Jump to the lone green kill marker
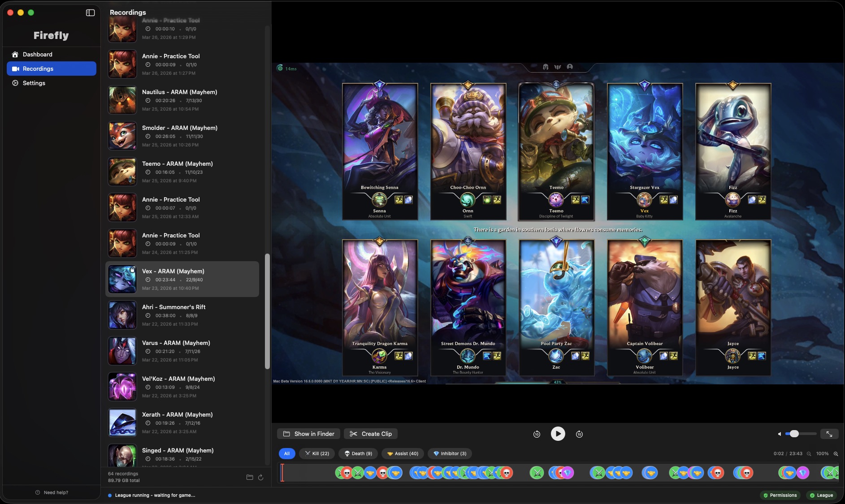The image size is (845, 504). click(537, 473)
